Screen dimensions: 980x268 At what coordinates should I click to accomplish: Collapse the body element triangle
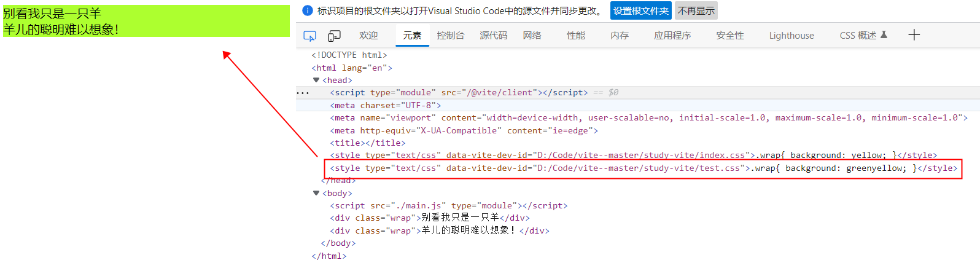(316, 193)
